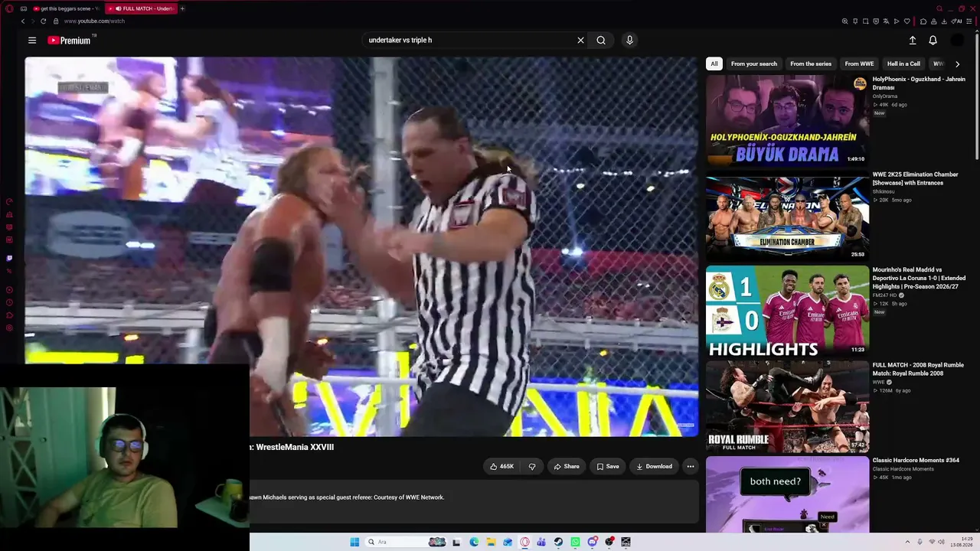Open 'HolyPhoenix - Oguzkhand - Jahrein Draması' title
The image size is (980, 551).
(919, 83)
